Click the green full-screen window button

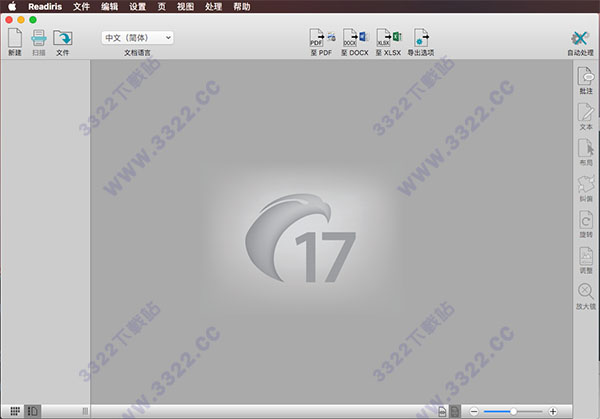pyautogui.click(x=33, y=20)
